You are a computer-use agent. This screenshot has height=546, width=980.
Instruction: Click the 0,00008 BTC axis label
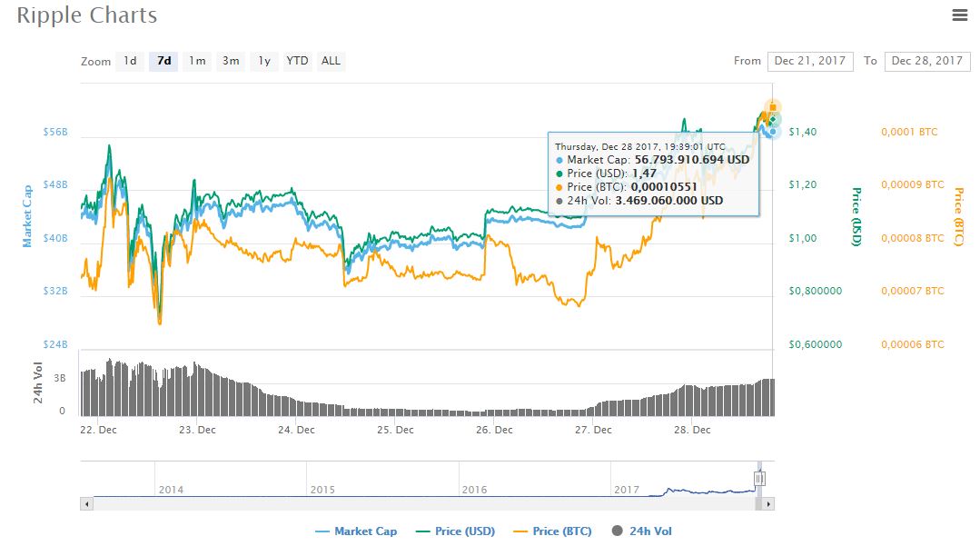(x=913, y=238)
